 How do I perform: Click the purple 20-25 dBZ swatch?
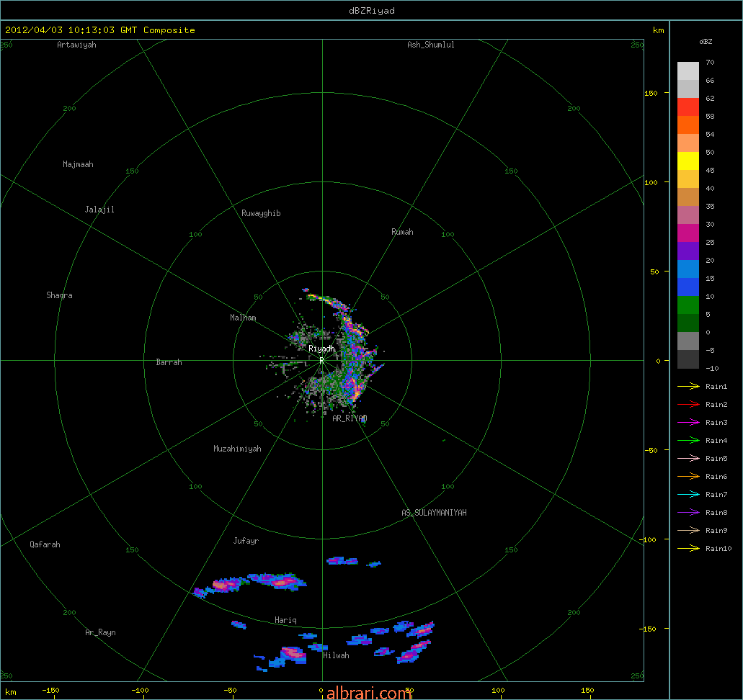(x=688, y=251)
